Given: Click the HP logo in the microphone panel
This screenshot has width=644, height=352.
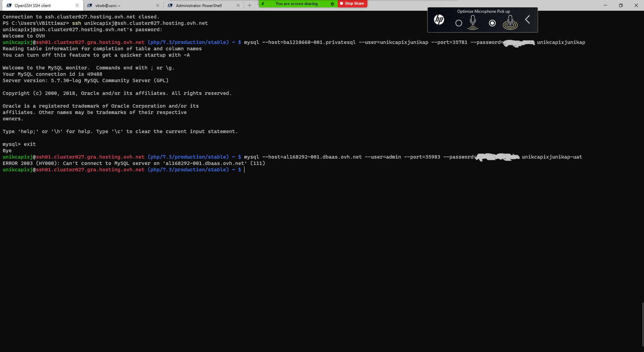Looking at the screenshot, I should (439, 20).
